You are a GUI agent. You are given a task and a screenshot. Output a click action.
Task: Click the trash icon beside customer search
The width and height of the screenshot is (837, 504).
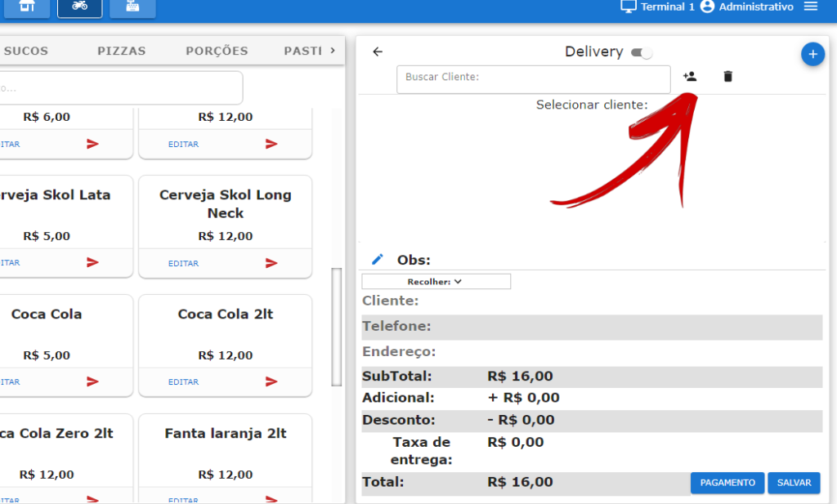(727, 76)
